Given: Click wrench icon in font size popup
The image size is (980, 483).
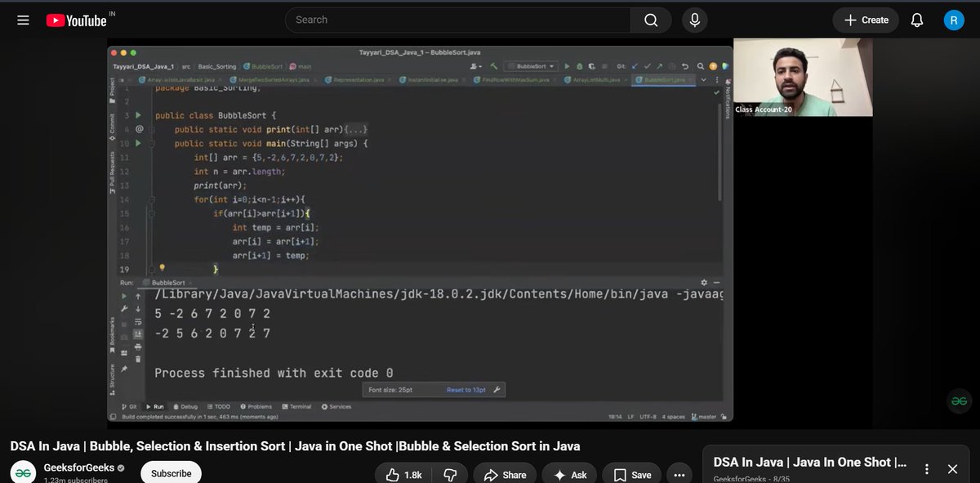Looking at the screenshot, I should click(497, 391).
